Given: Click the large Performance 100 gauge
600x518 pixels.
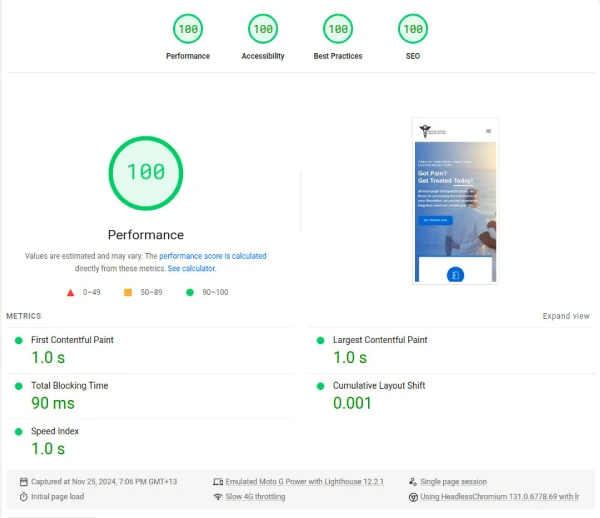Looking at the screenshot, I should tap(146, 172).
